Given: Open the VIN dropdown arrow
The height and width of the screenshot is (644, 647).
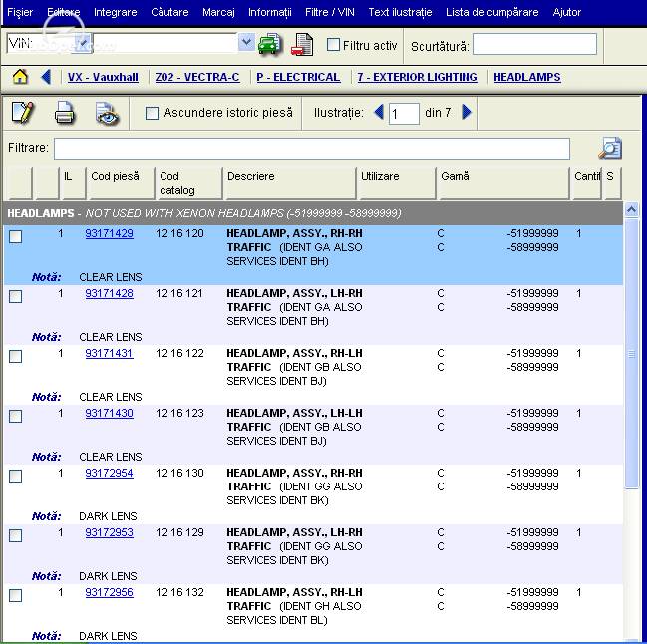Looking at the screenshot, I should (x=246, y=43).
